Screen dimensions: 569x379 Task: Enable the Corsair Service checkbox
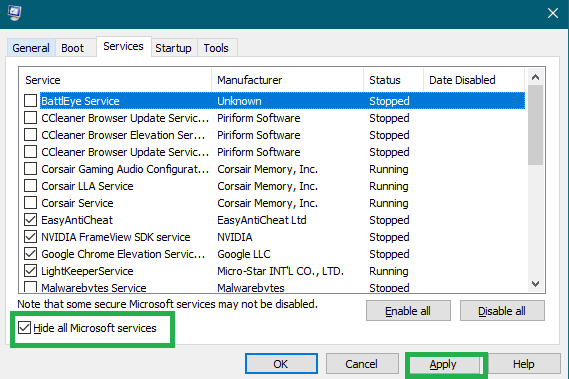pyautogui.click(x=30, y=203)
